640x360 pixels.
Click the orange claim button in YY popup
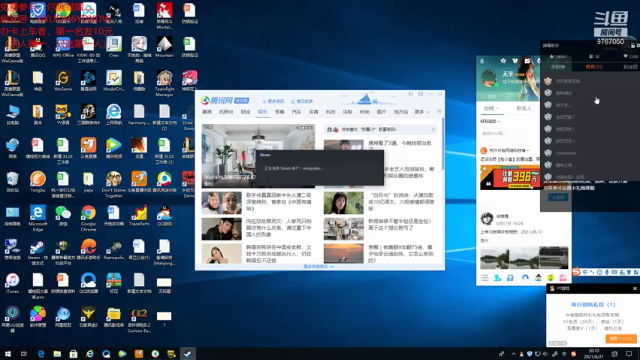pos(620,338)
